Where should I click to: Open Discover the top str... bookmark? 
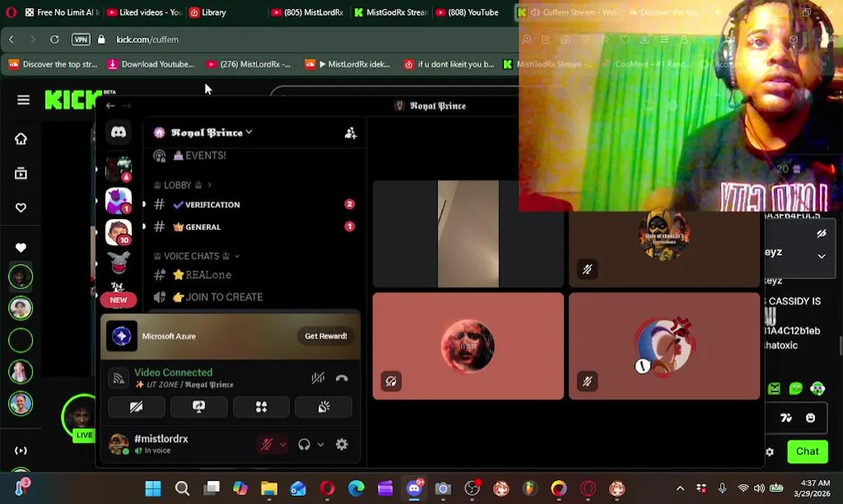(x=53, y=64)
